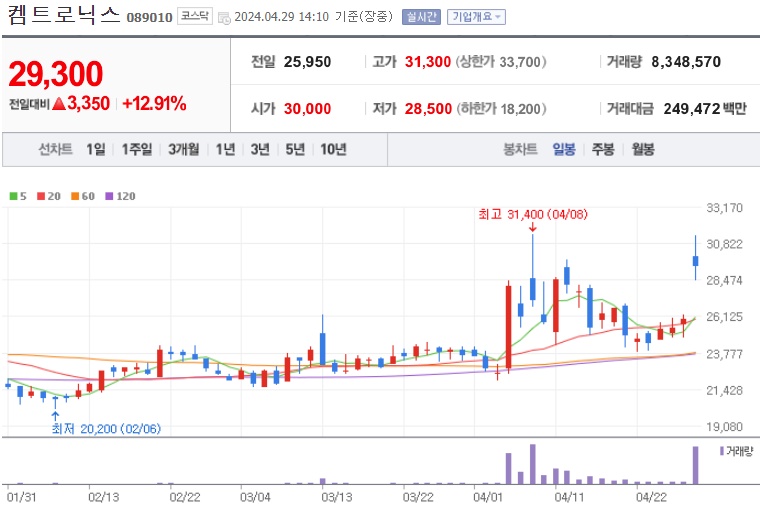The image size is (760, 509).
Task: Click the 고가 value 31,300
Action: coord(428,62)
